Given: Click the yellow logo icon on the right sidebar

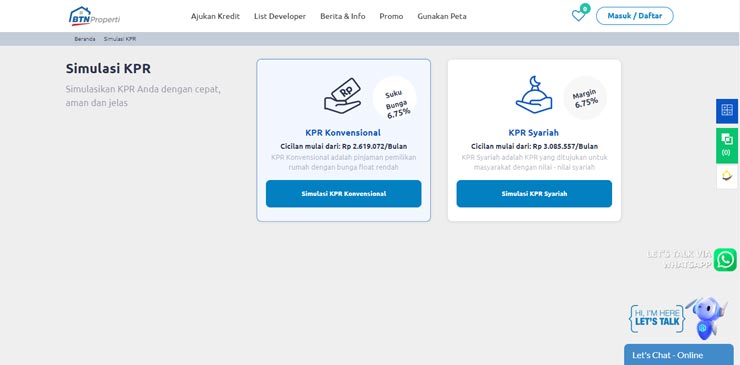Looking at the screenshot, I should click(727, 177).
